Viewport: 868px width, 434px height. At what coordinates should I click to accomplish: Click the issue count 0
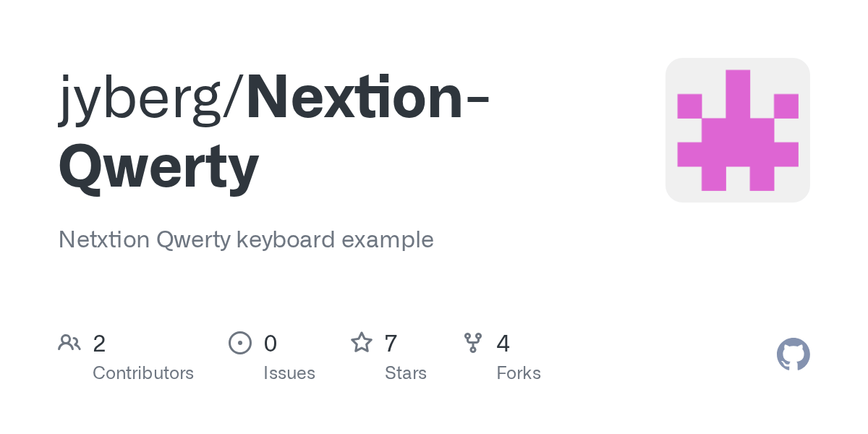[271, 343]
